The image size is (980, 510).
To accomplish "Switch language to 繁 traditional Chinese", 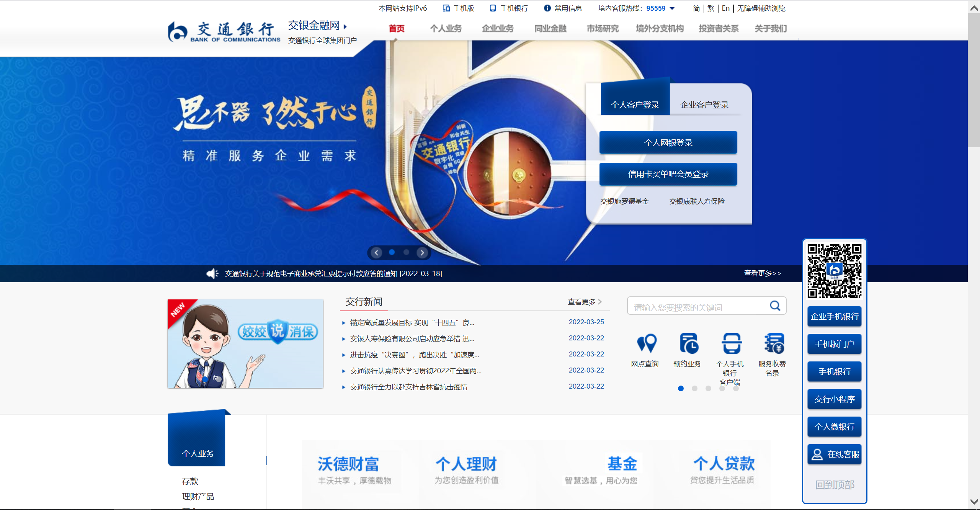I will (711, 8).
